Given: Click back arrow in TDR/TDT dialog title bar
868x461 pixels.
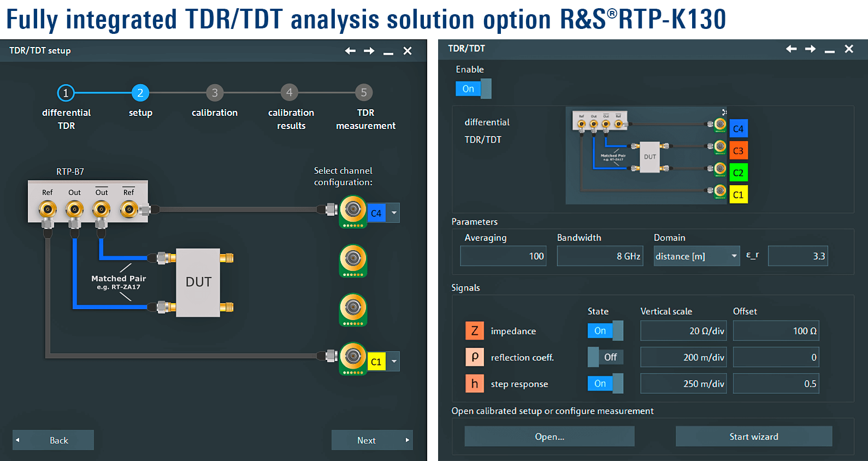Looking at the screenshot, I should [791, 49].
